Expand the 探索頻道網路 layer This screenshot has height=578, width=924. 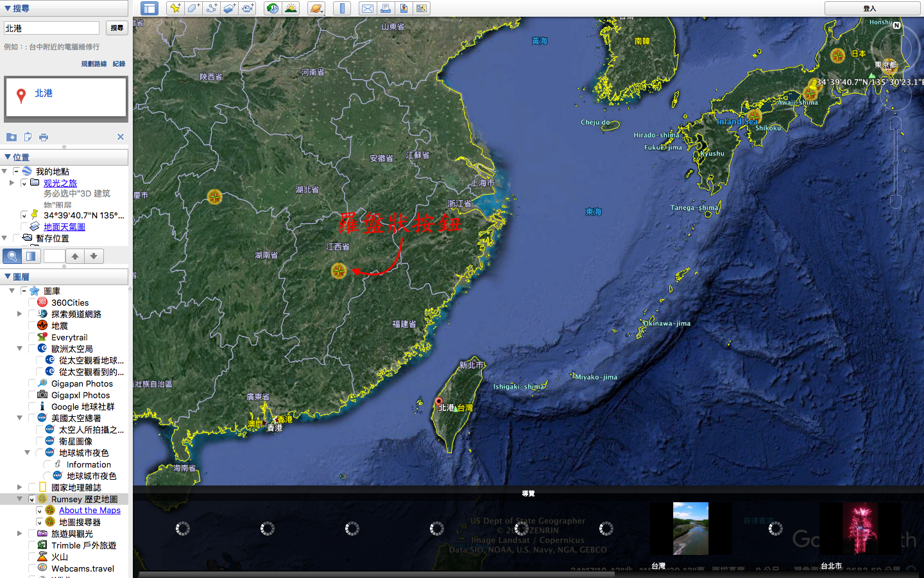[19, 314]
